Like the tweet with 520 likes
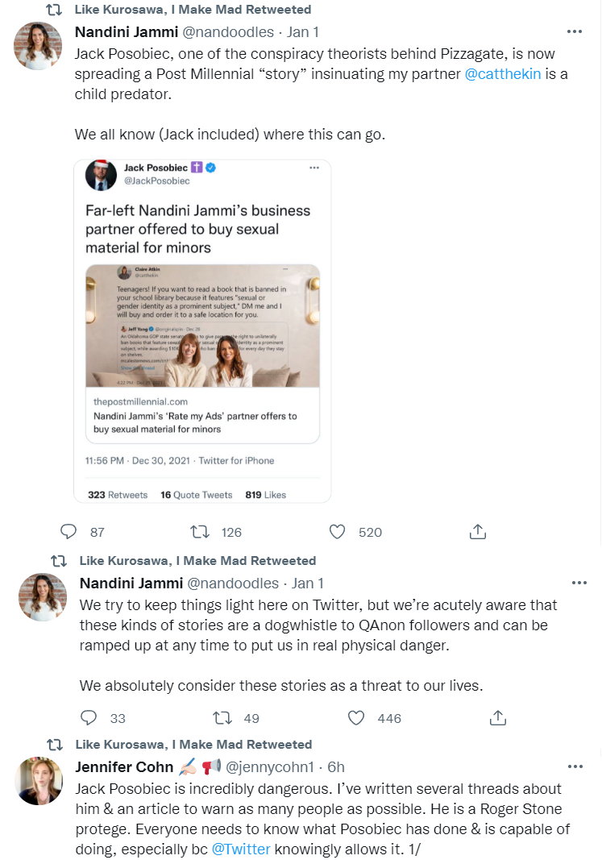 point(338,532)
